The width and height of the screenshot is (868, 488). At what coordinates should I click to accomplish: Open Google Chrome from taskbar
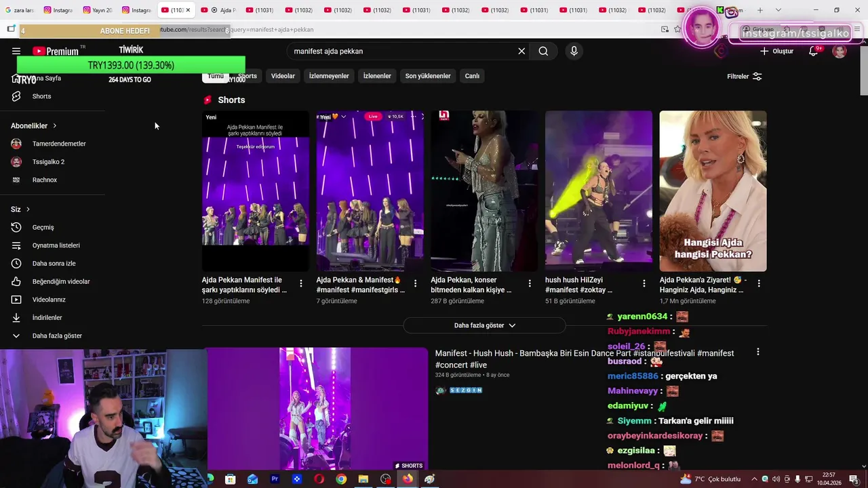(341, 479)
